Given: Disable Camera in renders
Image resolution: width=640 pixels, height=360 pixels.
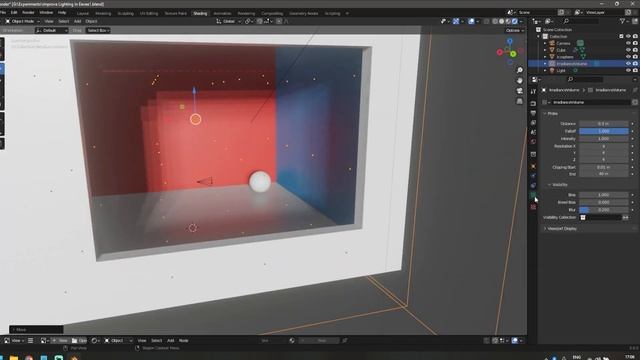Looking at the screenshot, I should click(x=635, y=43).
